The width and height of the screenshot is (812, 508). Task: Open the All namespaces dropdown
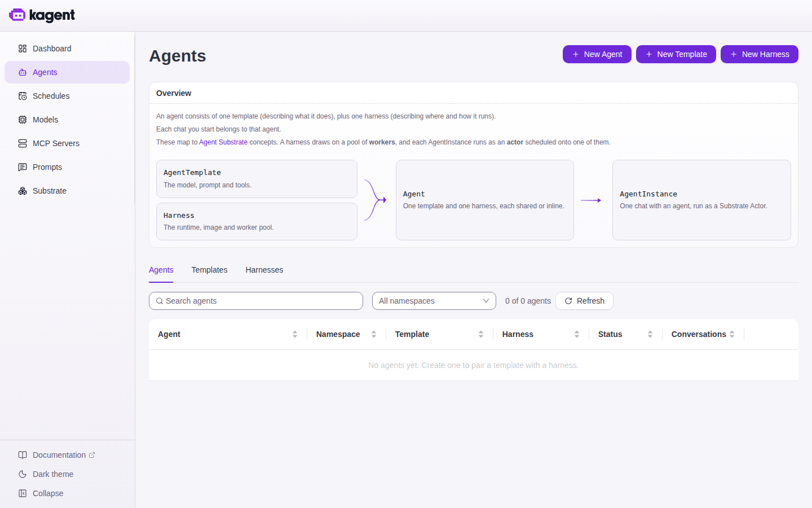(434, 301)
